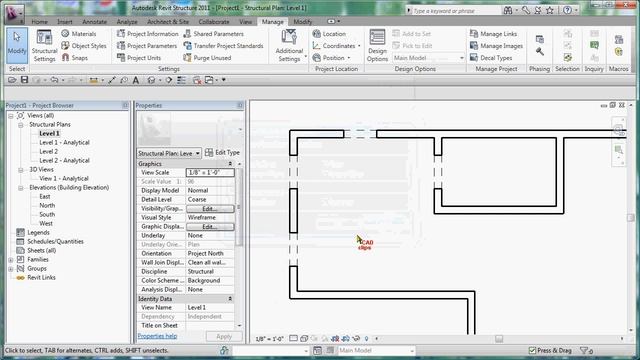Screen dimensions: 640x360
Task: Click Transfer Project Standards
Action: pyautogui.click(x=223, y=46)
